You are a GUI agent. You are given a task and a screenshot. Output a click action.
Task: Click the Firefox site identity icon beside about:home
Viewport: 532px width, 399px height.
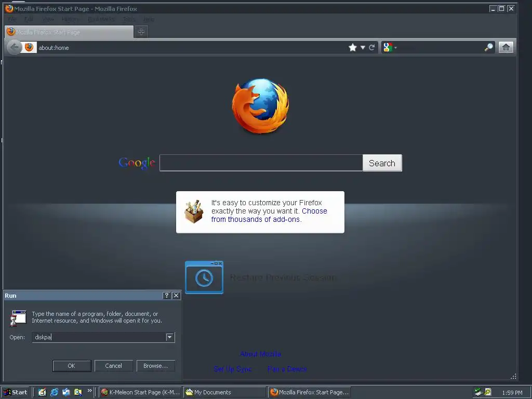(29, 47)
